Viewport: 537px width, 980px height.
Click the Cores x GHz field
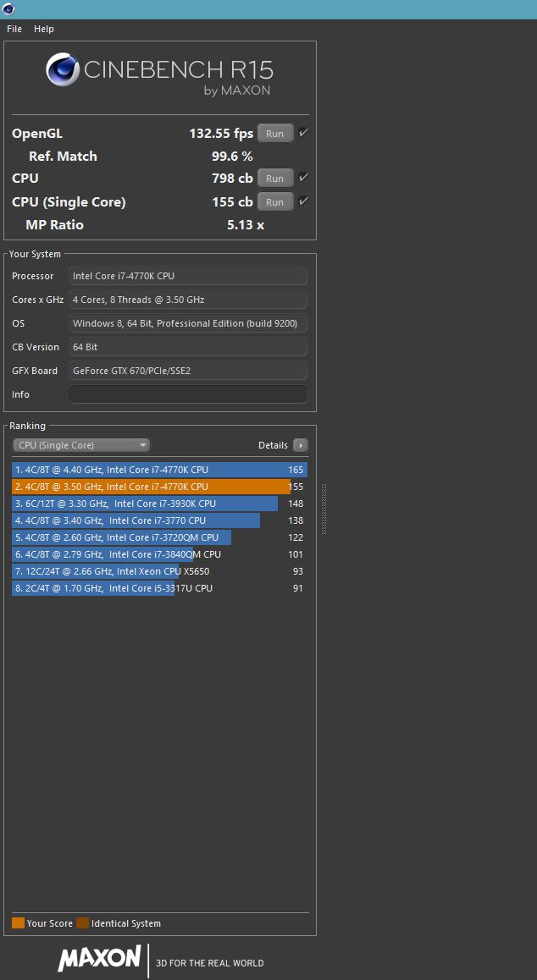pyautogui.click(x=188, y=300)
